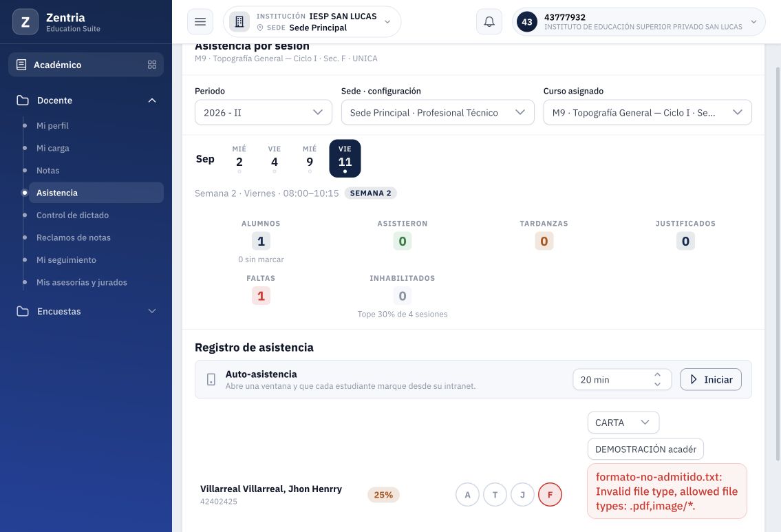The image size is (781, 532).
Task: Click the Docente folder icon
Action: [23, 100]
